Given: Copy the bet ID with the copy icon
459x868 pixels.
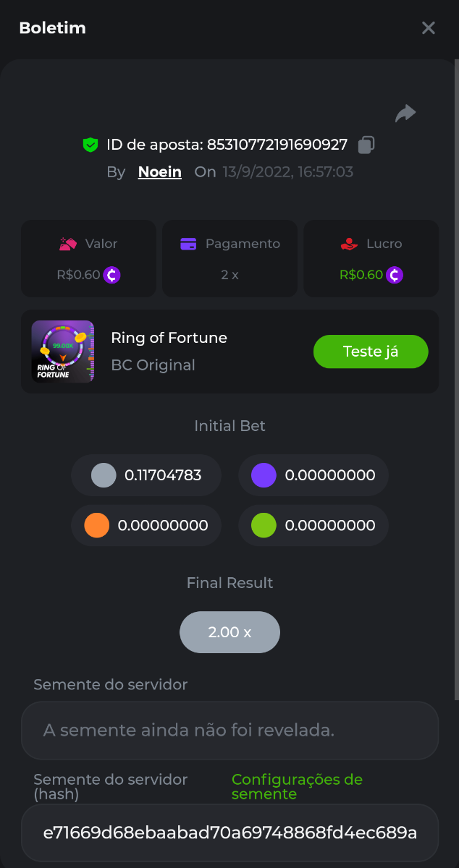Looking at the screenshot, I should pos(366,145).
